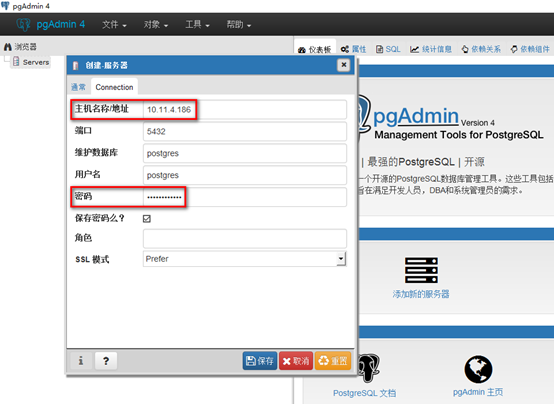Viewport: 554px width, 404px height.
Task: Open the pgAdmin 主页 link
Action: pos(478,392)
